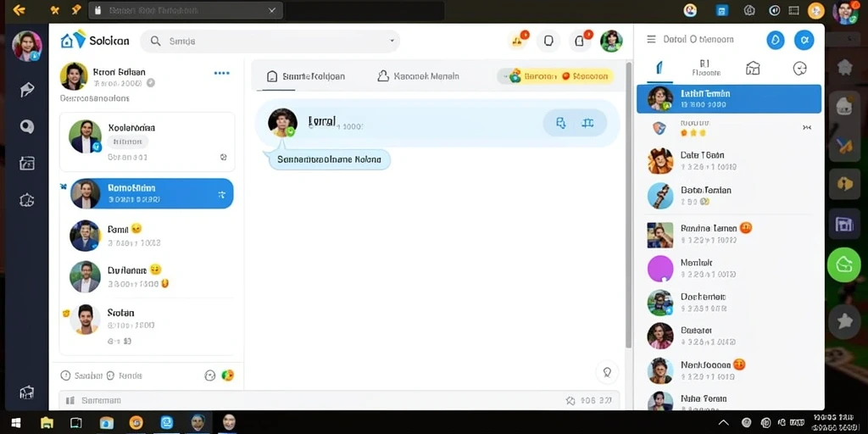868x434 pixels.
Task: Click the second chat header action icon
Action: 587,124
